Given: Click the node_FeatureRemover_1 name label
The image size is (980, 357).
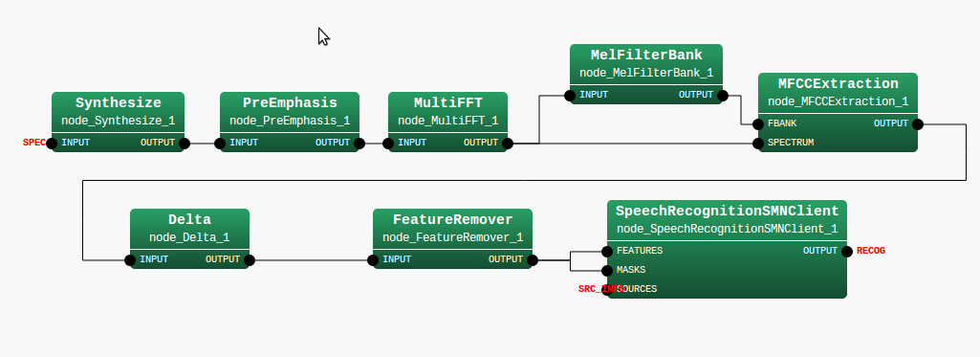Looking at the screenshot, I should [x=452, y=237].
